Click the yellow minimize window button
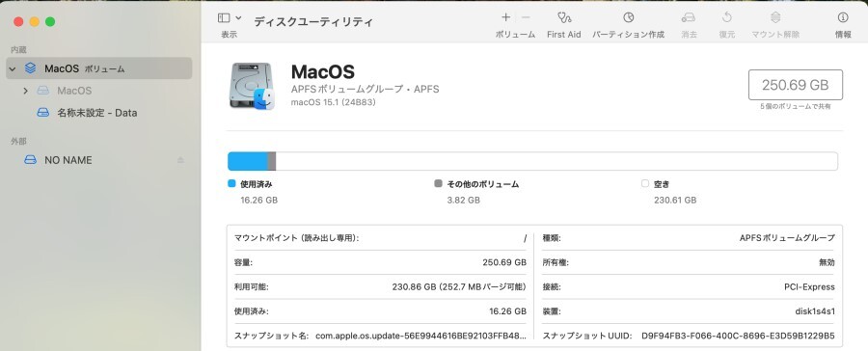The height and width of the screenshot is (351, 868). click(x=35, y=21)
